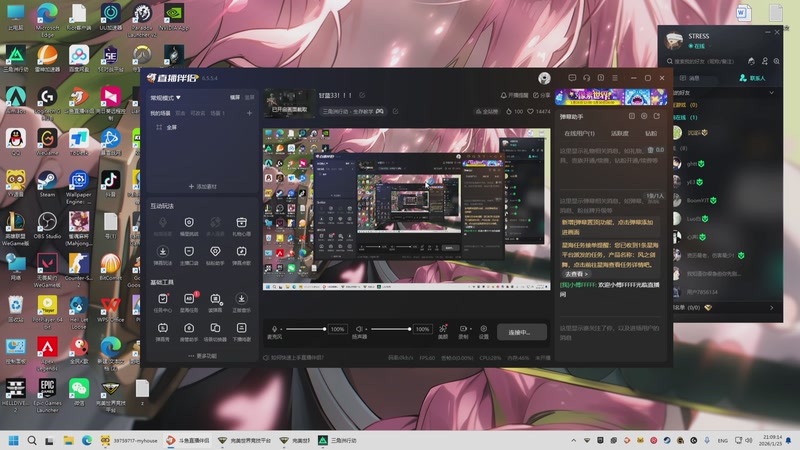Expand 更多功能 more functions
The width and height of the screenshot is (800, 450).
click(x=203, y=356)
